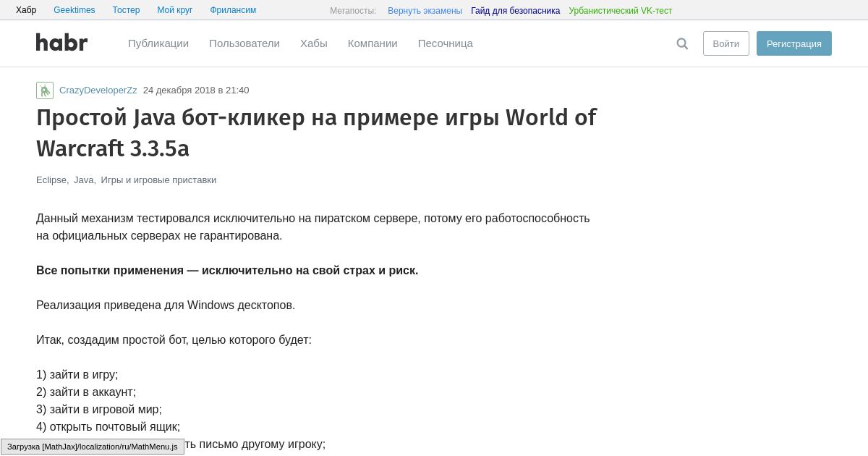Click the article title heading
Screen dimensions: 868x456
[316, 132]
